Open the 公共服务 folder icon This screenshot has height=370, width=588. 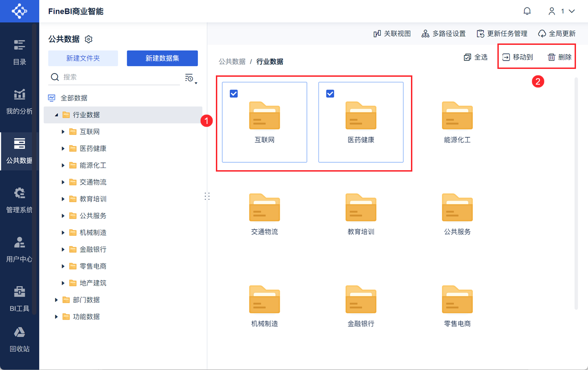pos(457,207)
